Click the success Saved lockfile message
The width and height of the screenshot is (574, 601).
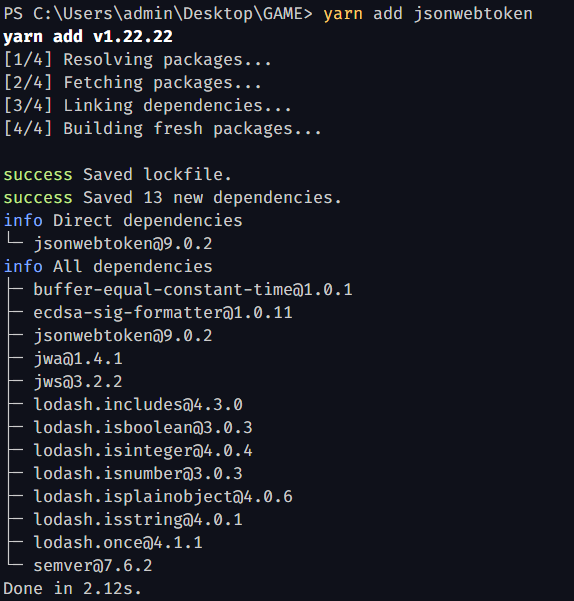[x=118, y=175]
